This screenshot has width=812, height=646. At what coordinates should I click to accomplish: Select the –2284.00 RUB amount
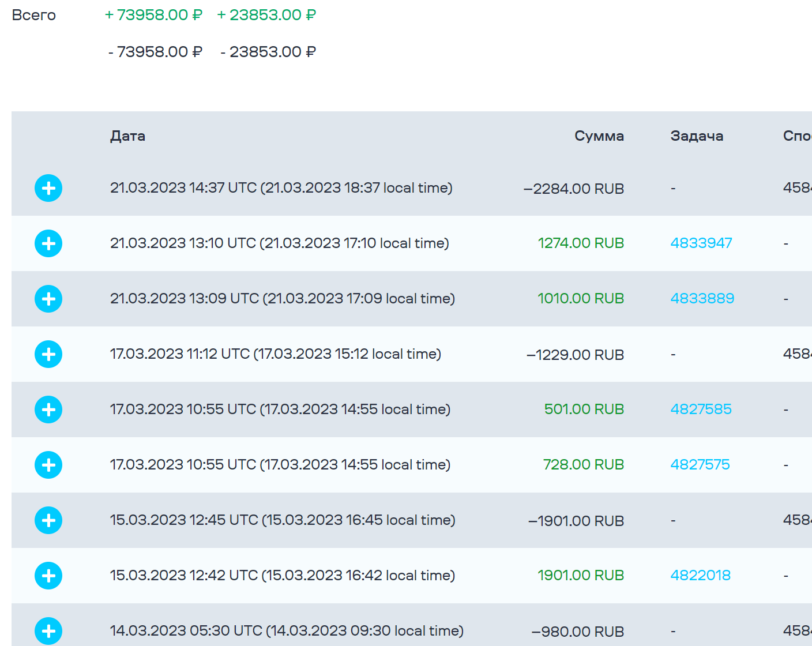tap(574, 189)
